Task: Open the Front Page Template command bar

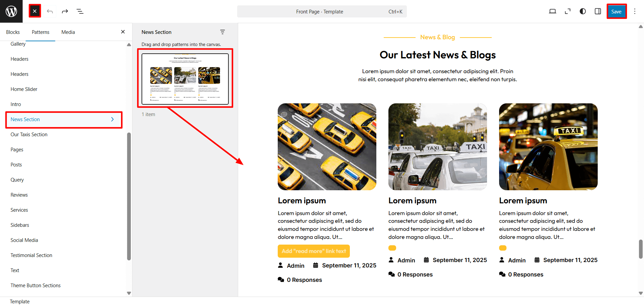Action: 322,11
